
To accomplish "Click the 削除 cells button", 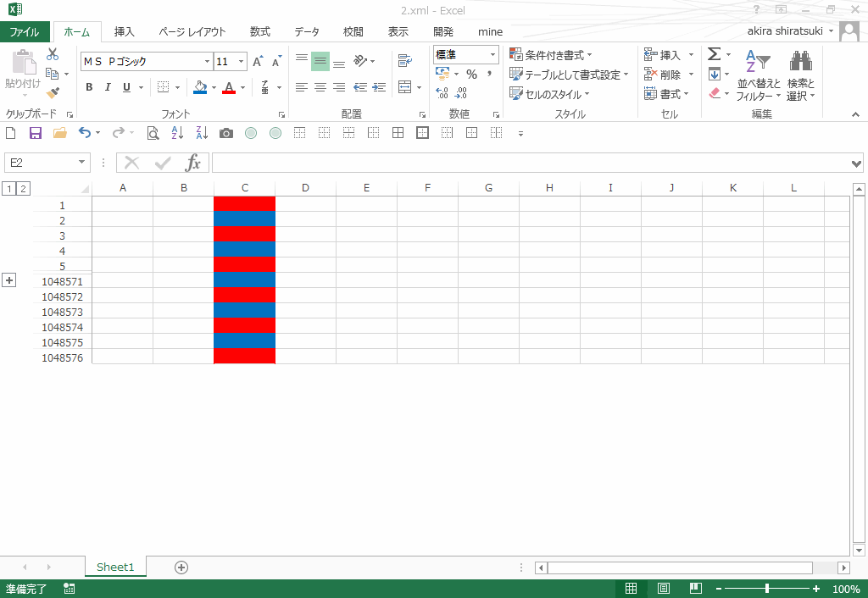I will pos(663,75).
